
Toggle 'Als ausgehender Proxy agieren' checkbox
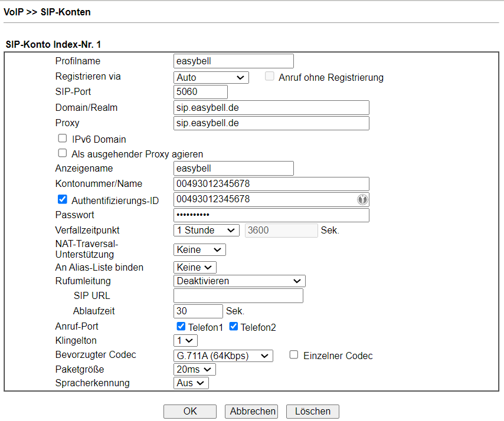[63, 153]
